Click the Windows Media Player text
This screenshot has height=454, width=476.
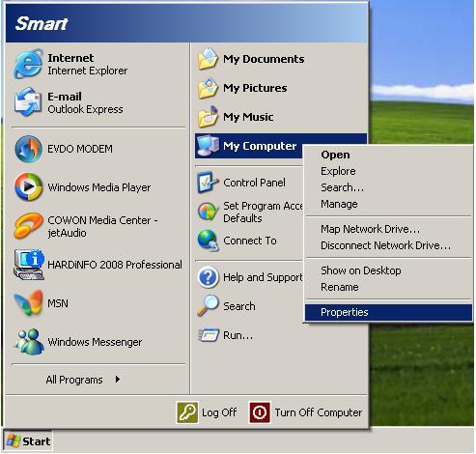[x=99, y=187]
